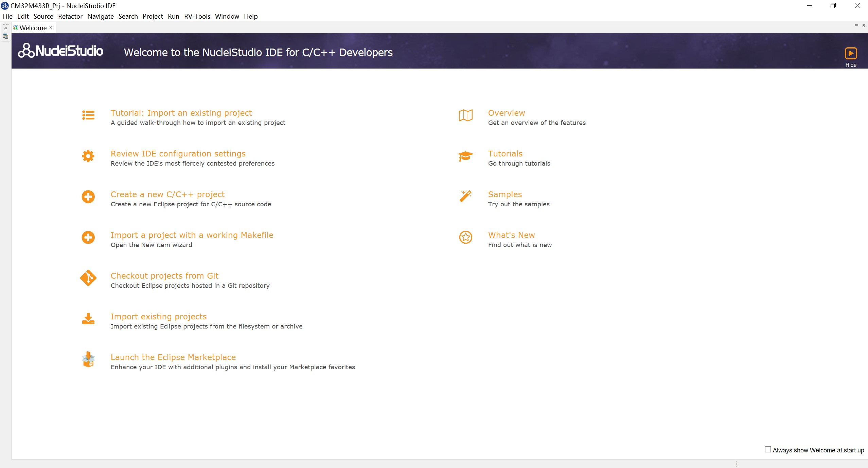868x468 pixels.
Task: Restore the minimized view stack on left trim
Action: (5, 29)
